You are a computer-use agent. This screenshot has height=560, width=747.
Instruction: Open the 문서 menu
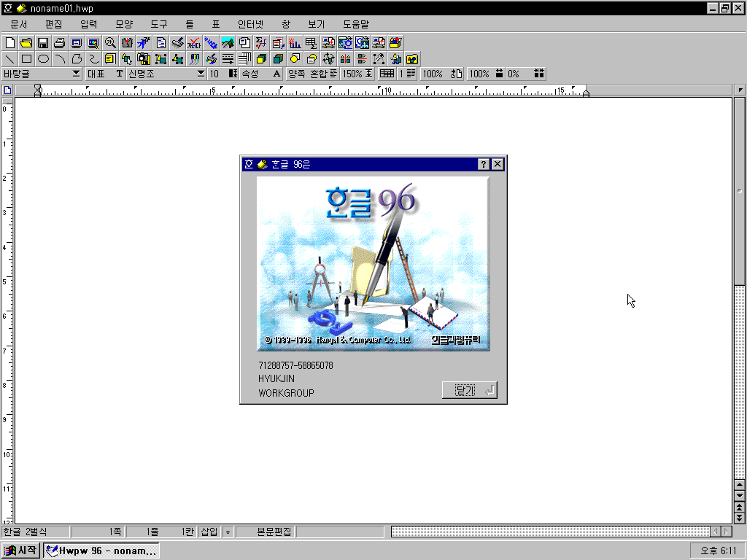coord(18,24)
